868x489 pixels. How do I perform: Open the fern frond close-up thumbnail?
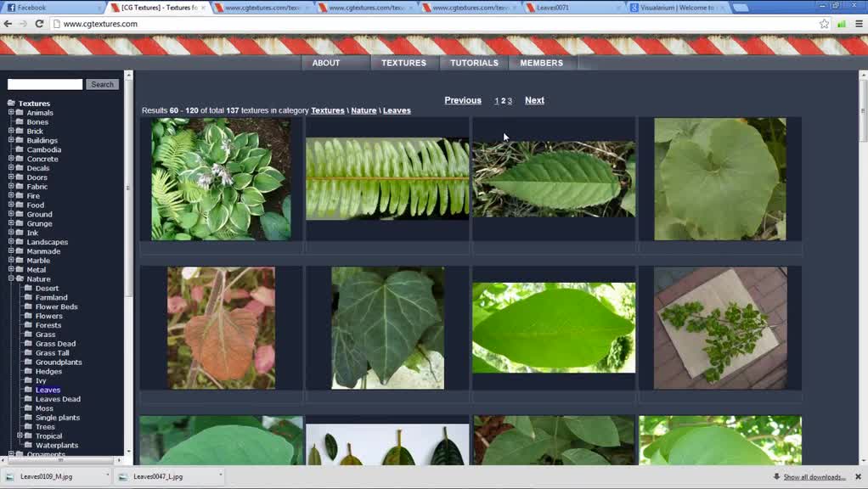click(387, 178)
